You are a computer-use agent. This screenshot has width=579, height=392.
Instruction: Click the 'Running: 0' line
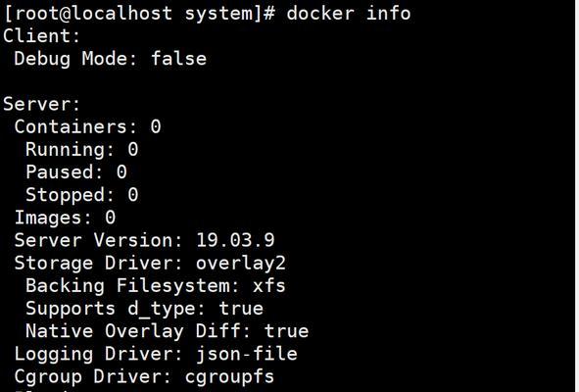click(81, 150)
